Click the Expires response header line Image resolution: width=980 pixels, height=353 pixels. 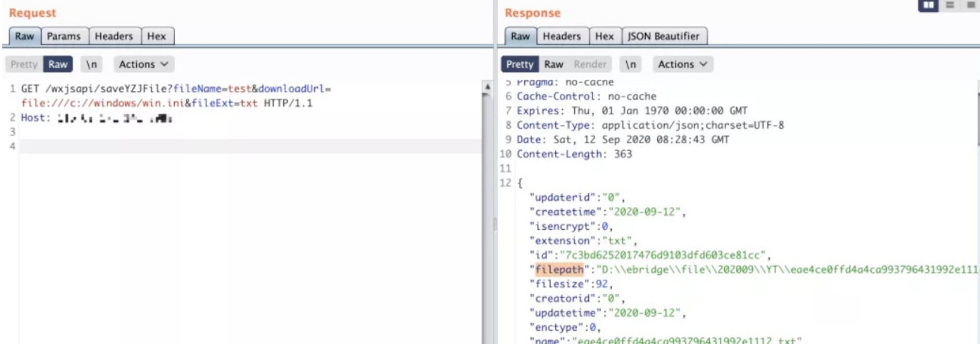(632, 111)
